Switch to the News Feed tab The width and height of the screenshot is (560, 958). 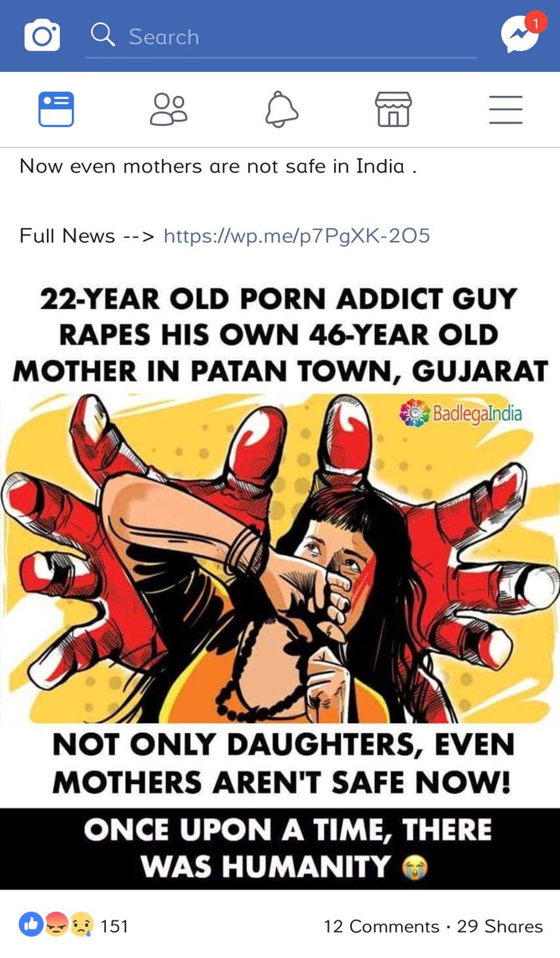coord(57,109)
